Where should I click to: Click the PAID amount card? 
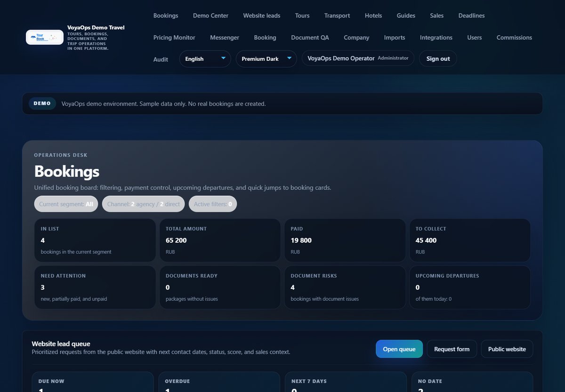pos(345,240)
